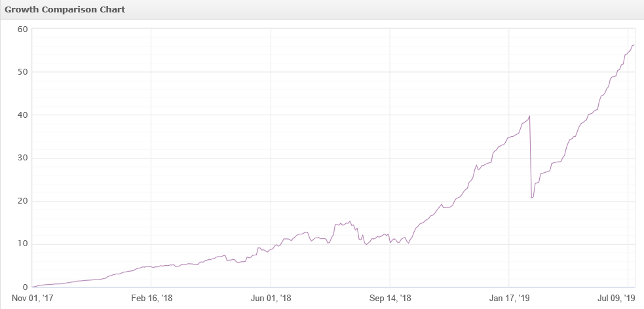The width and height of the screenshot is (644, 309).
Task: Click the Sep 14, '18 axis label
Action: [390, 298]
